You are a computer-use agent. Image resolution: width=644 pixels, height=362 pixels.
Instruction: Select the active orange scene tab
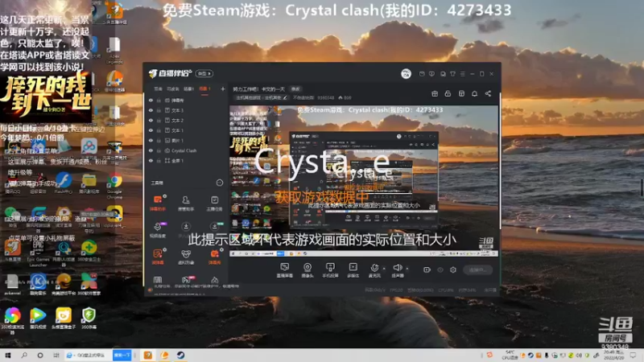(x=204, y=89)
